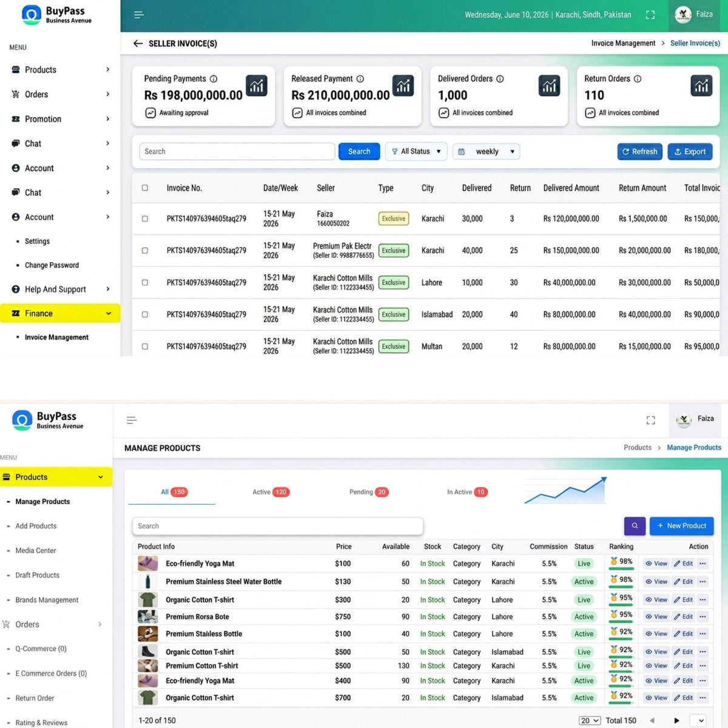The image size is (728, 728).
Task: Click the invoice Search input field
Action: 237,152
